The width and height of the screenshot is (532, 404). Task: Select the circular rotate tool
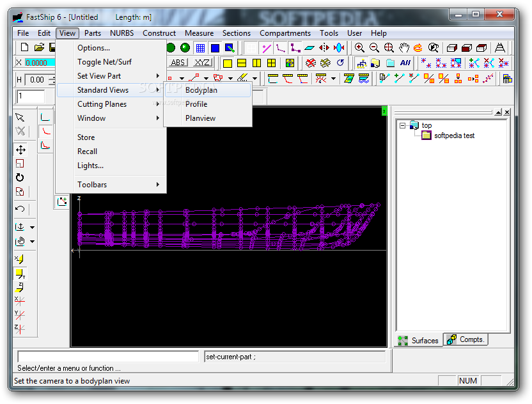20,178
